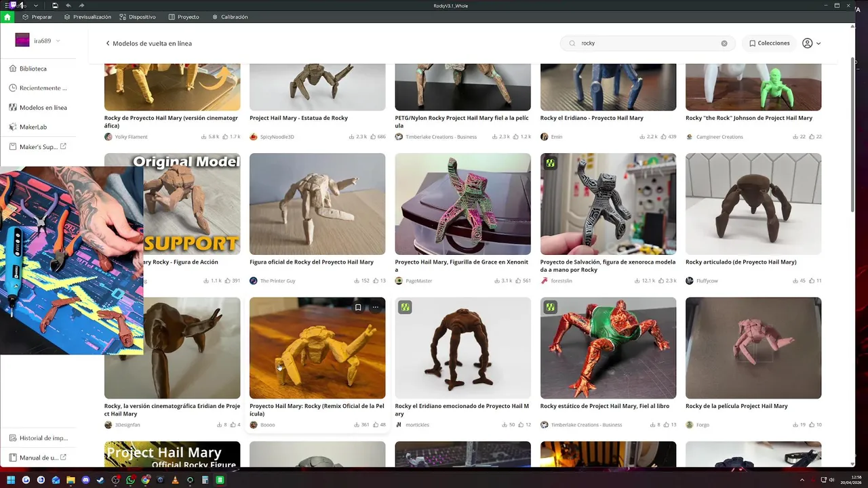This screenshot has height=488, width=868.
Task: Open Project Hail Mary - Estatua de Rocky title
Action: [298, 118]
